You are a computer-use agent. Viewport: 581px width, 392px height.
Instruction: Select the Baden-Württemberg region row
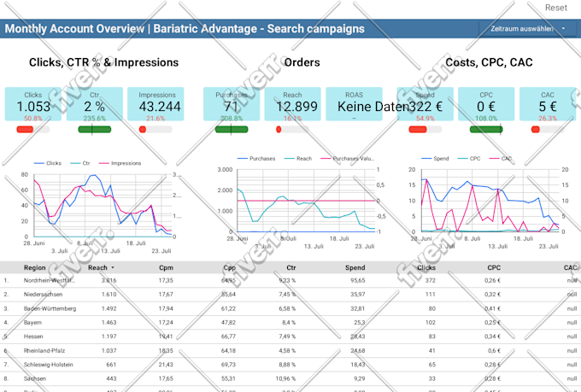[290, 308]
